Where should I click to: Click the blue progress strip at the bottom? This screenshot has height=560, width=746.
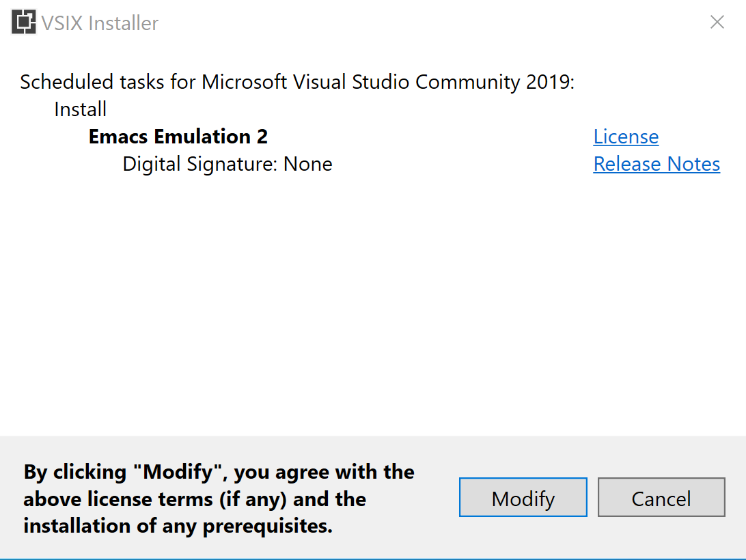point(373,556)
